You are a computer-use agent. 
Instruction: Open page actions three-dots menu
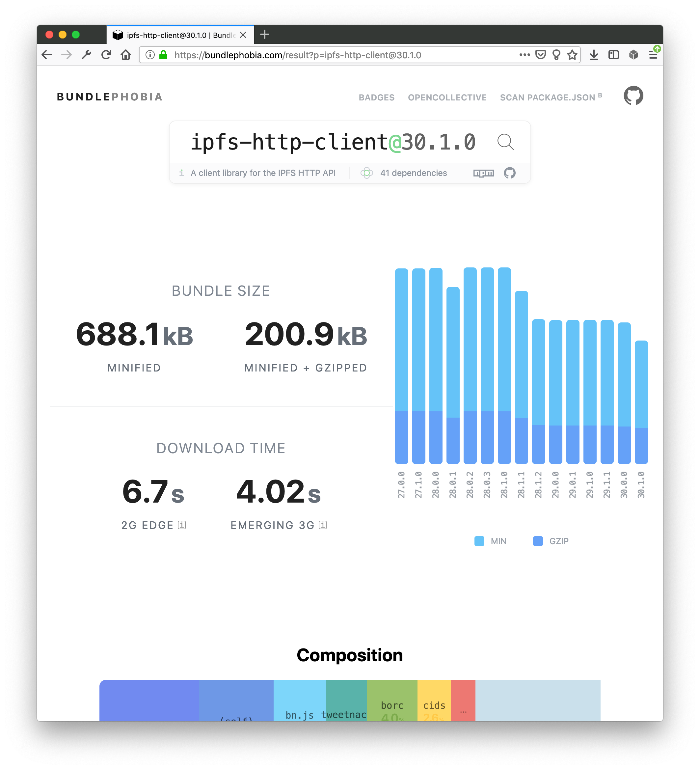pyautogui.click(x=524, y=55)
